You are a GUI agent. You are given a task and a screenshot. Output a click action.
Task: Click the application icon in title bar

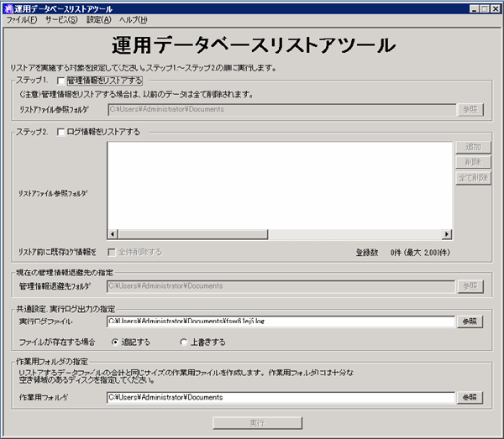coord(9,8)
